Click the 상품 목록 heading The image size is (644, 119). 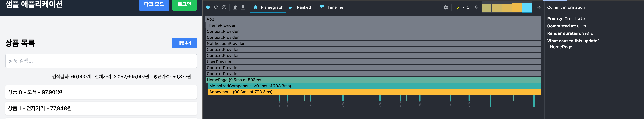pos(20,43)
